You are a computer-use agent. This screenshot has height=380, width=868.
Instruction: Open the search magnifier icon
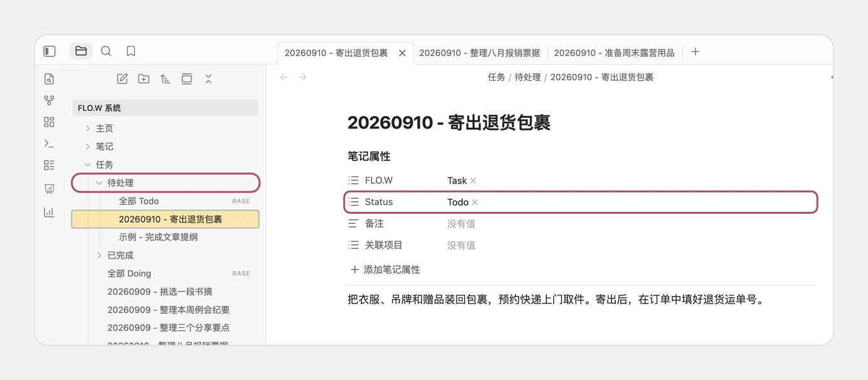[106, 51]
